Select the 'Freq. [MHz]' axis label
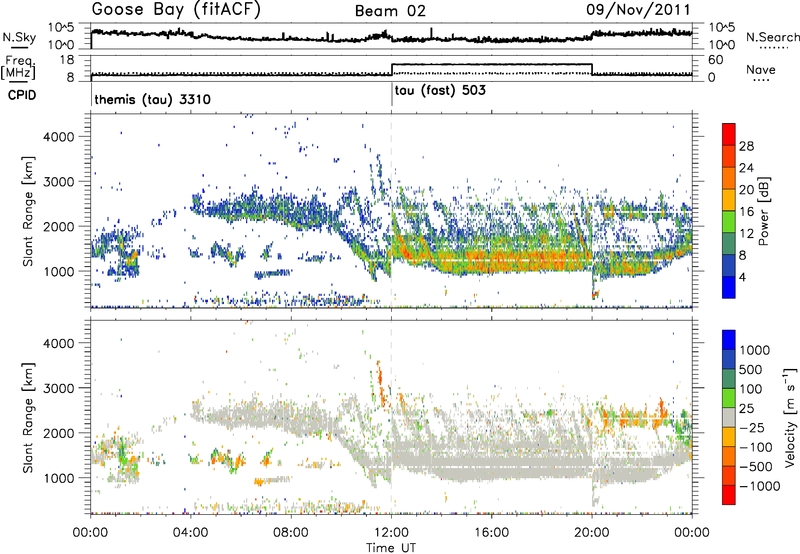Image resolution: width=800 pixels, height=554 pixels. pos(18,67)
